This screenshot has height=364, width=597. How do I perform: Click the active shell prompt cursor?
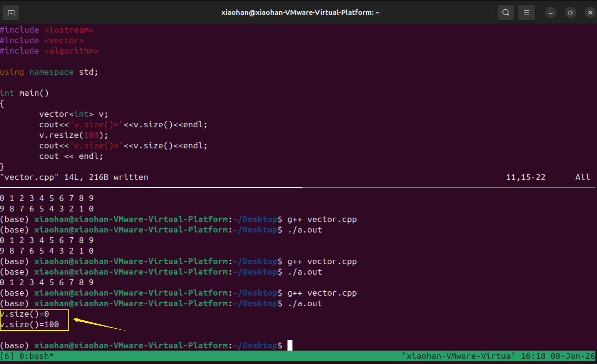coord(290,345)
